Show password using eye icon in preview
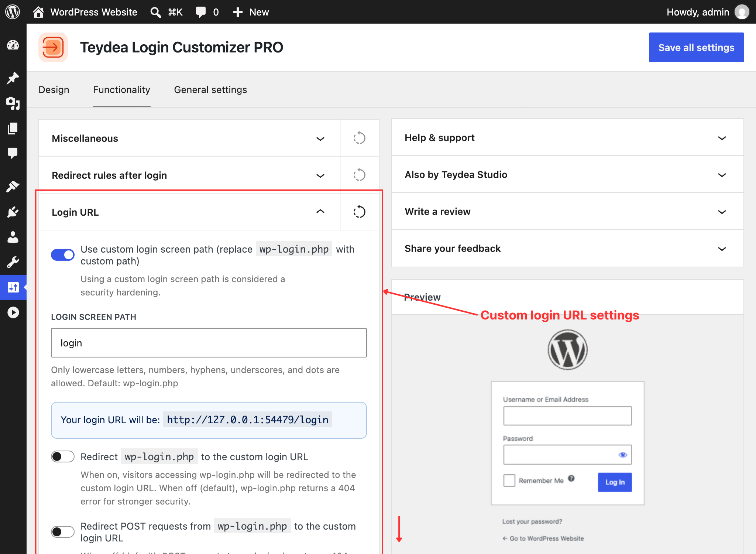The width and height of the screenshot is (756, 554). (x=623, y=455)
